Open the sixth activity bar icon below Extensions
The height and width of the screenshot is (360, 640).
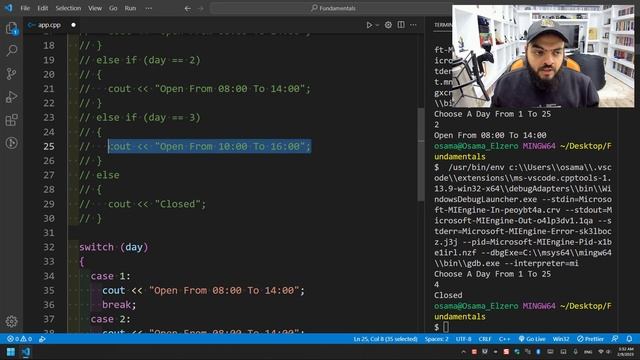pos(11,143)
